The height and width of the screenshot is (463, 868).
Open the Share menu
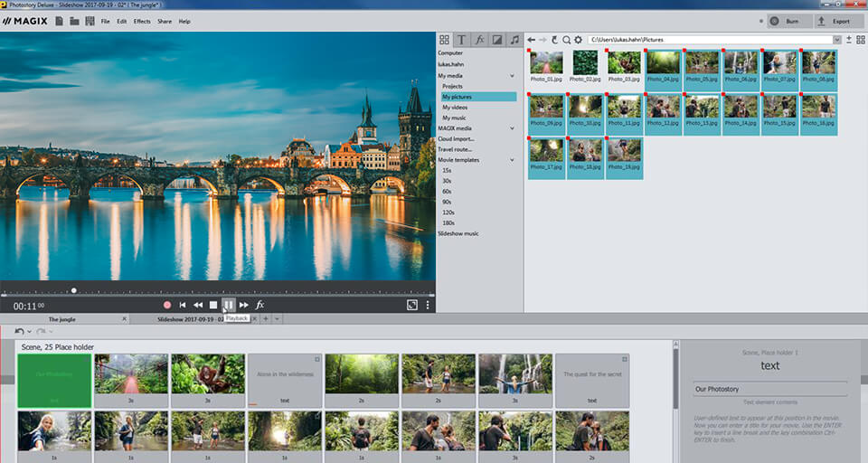(x=165, y=21)
